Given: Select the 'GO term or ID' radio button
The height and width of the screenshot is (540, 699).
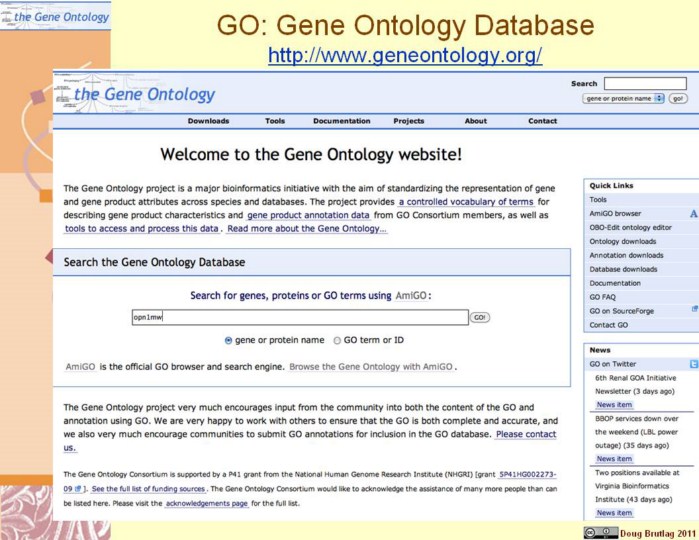Looking at the screenshot, I should click(336, 340).
